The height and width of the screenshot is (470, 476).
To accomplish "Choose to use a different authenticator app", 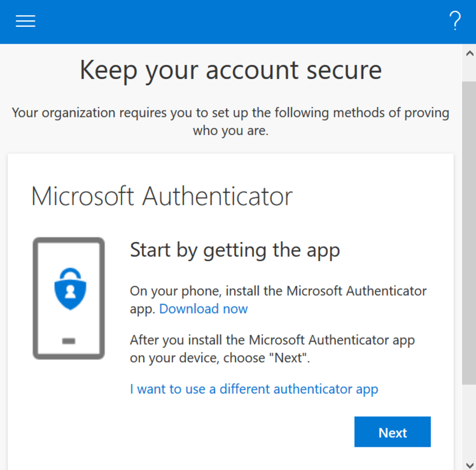I will point(254,389).
